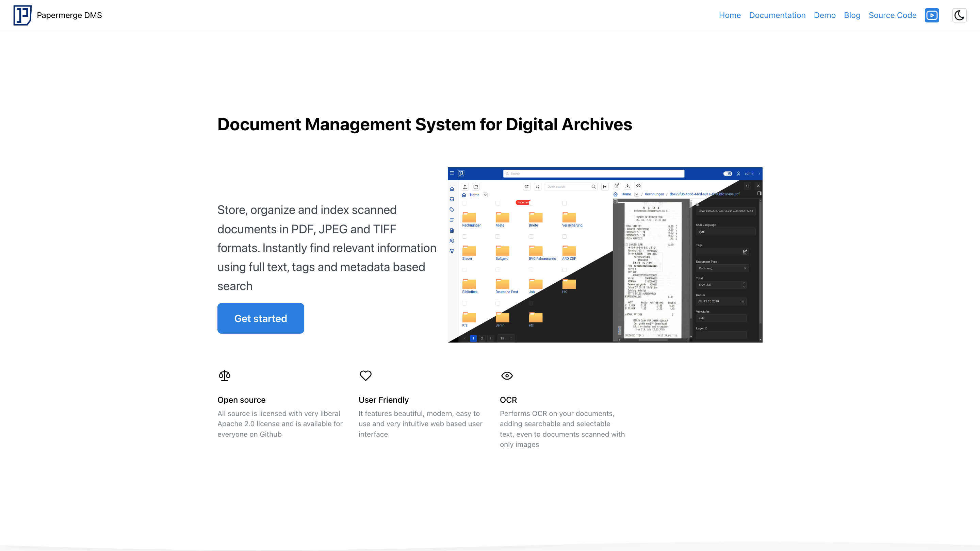The height and width of the screenshot is (551, 980).
Task: Expand the dropdown beside Home in viewer breadcrumb
Action: click(x=636, y=194)
